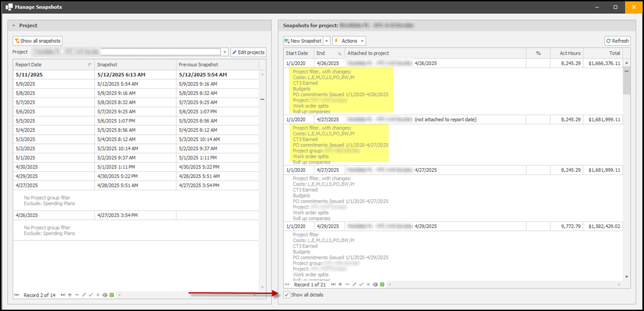The image size is (644, 311).
Task: Collapse the Project panel using its header arrow
Action: click(x=14, y=26)
